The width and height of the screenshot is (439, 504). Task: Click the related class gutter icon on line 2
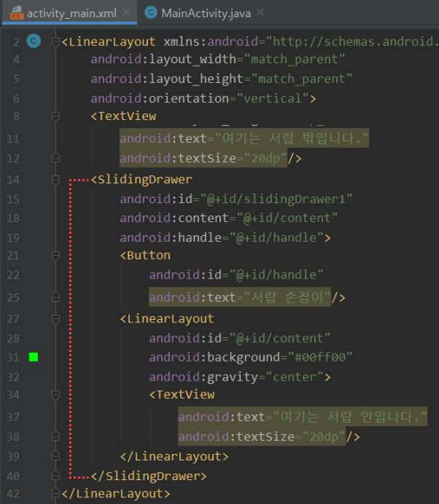[x=34, y=41]
